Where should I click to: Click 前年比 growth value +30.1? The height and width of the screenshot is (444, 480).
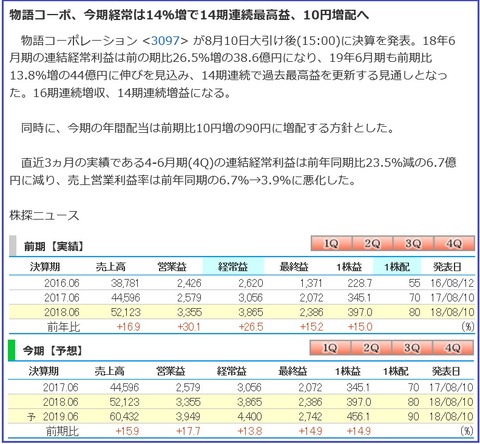(x=189, y=327)
